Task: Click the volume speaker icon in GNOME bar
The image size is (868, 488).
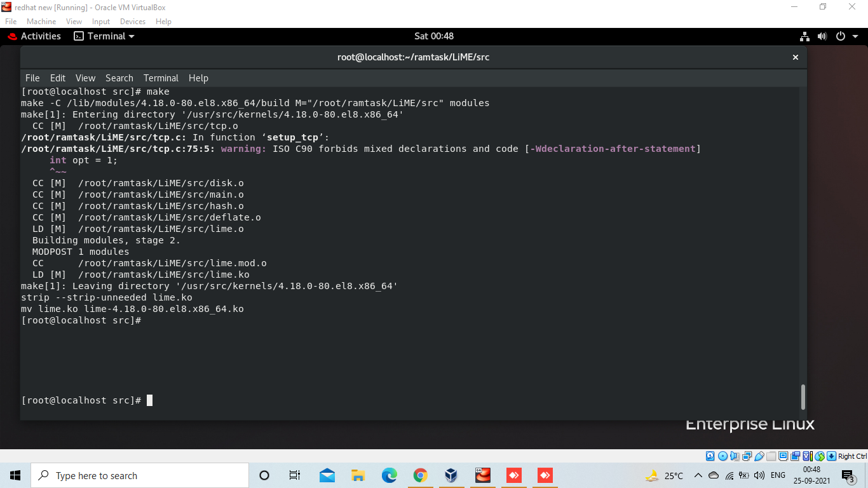Action: [x=822, y=36]
